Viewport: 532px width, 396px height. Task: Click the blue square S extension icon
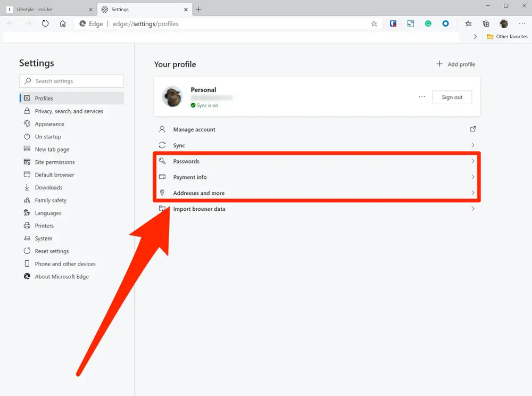411,23
